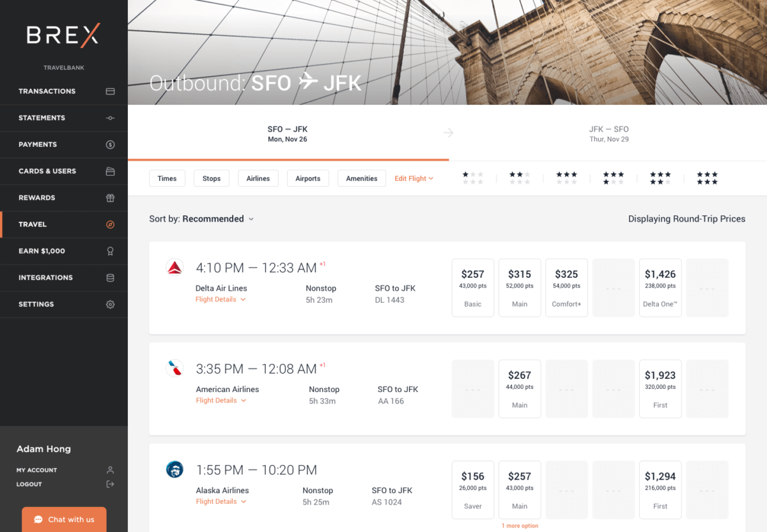Click the Rewards gift icon
The image size is (767, 532).
pos(110,198)
